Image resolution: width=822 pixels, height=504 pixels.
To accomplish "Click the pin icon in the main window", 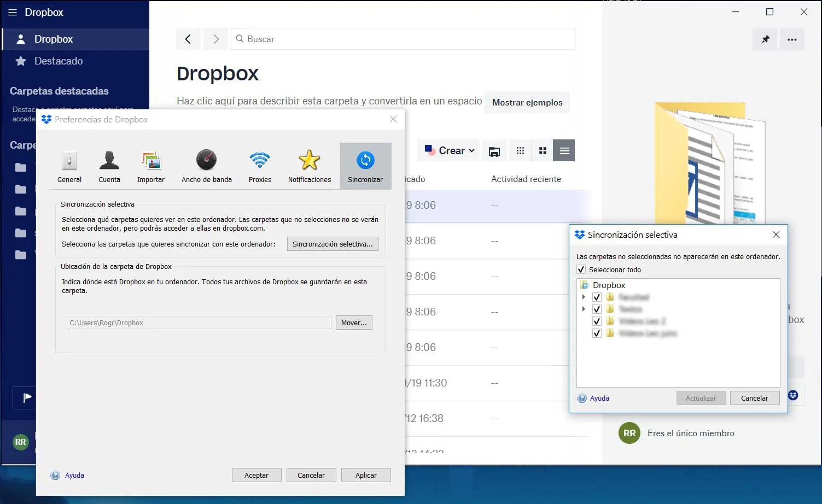I will [x=765, y=39].
